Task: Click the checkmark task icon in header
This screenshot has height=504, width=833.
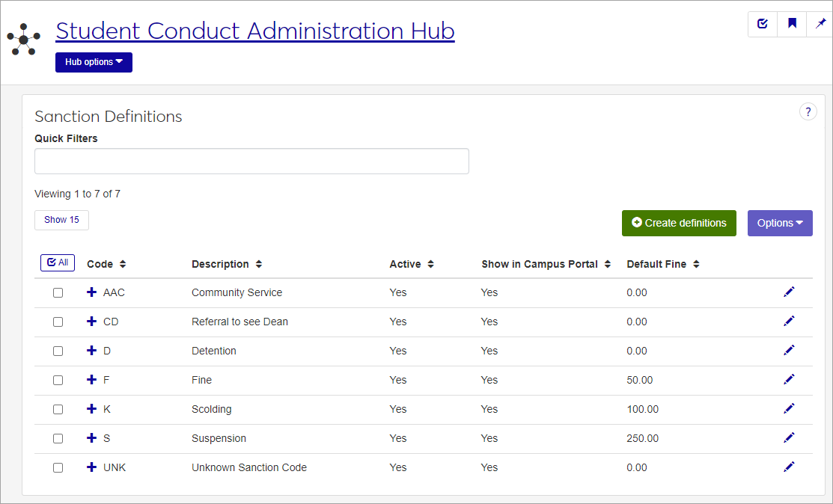Action: pyautogui.click(x=763, y=24)
